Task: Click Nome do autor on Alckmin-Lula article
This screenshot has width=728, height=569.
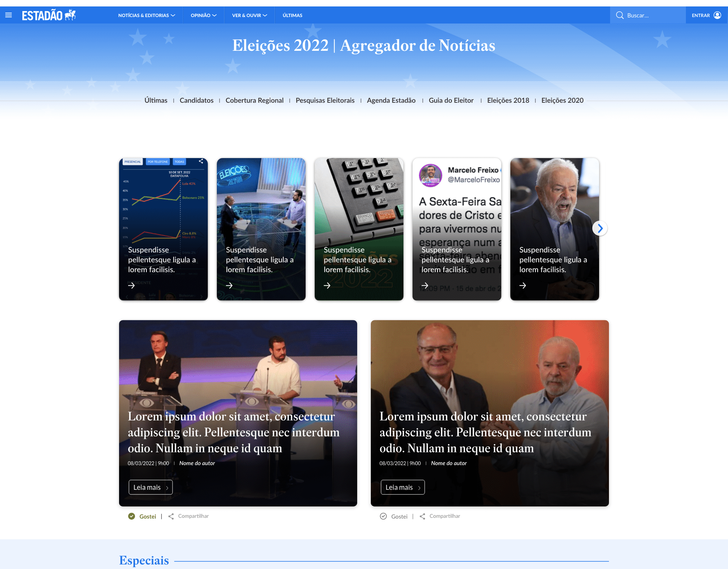Action: 449,463
